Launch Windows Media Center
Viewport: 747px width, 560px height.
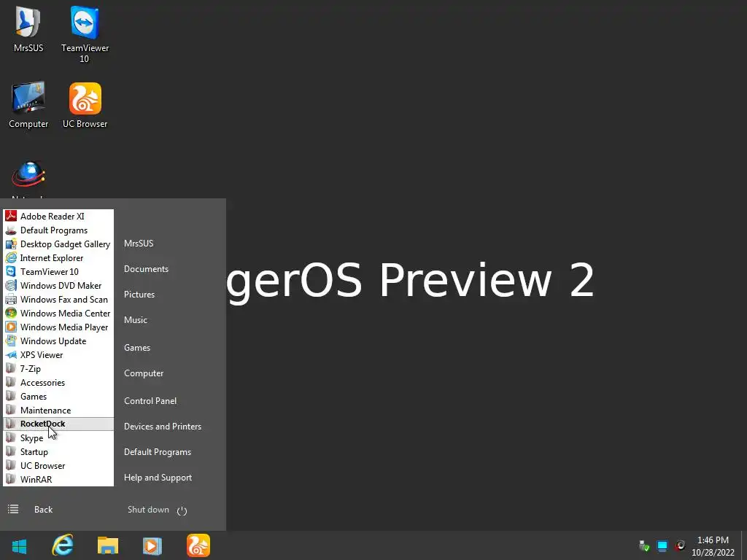pos(58,313)
